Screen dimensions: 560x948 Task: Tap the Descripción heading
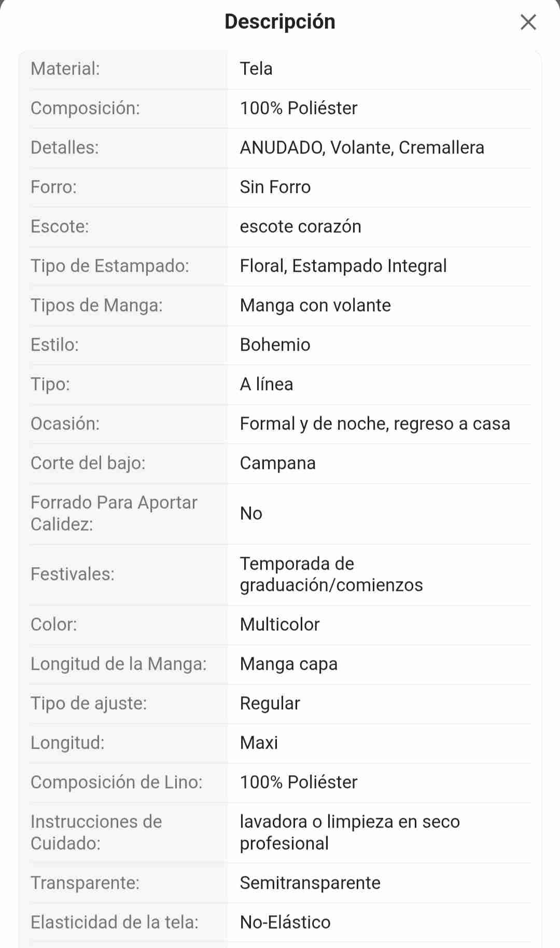280,22
